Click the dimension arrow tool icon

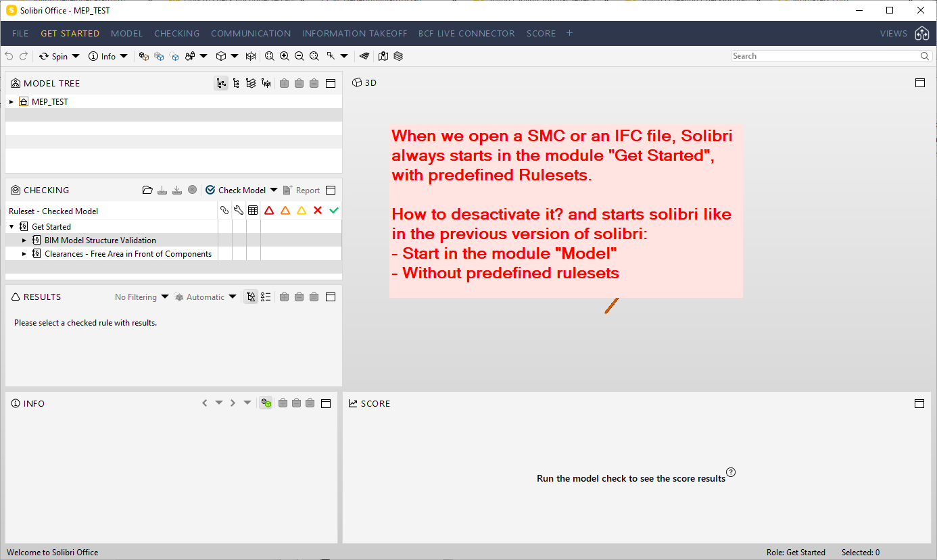coord(331,57)
